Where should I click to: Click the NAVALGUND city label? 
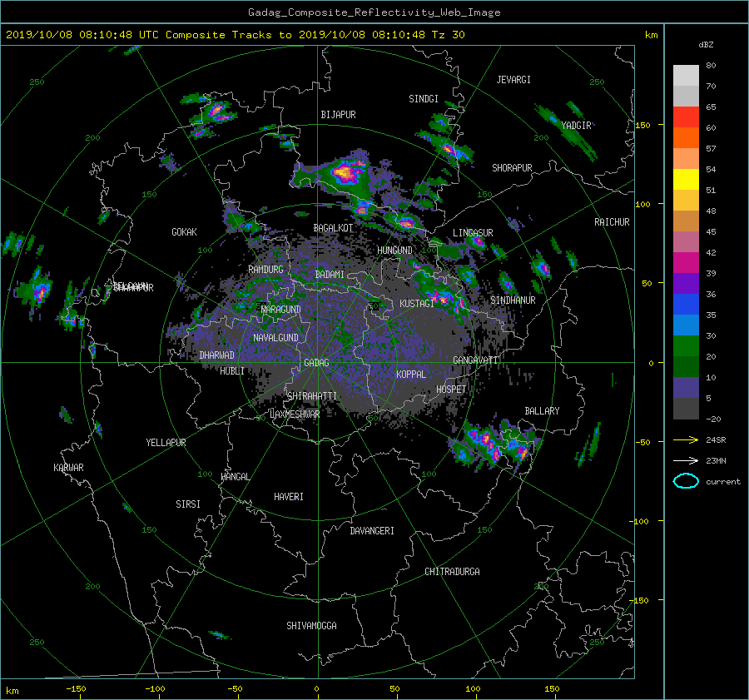tap(275, 338)
